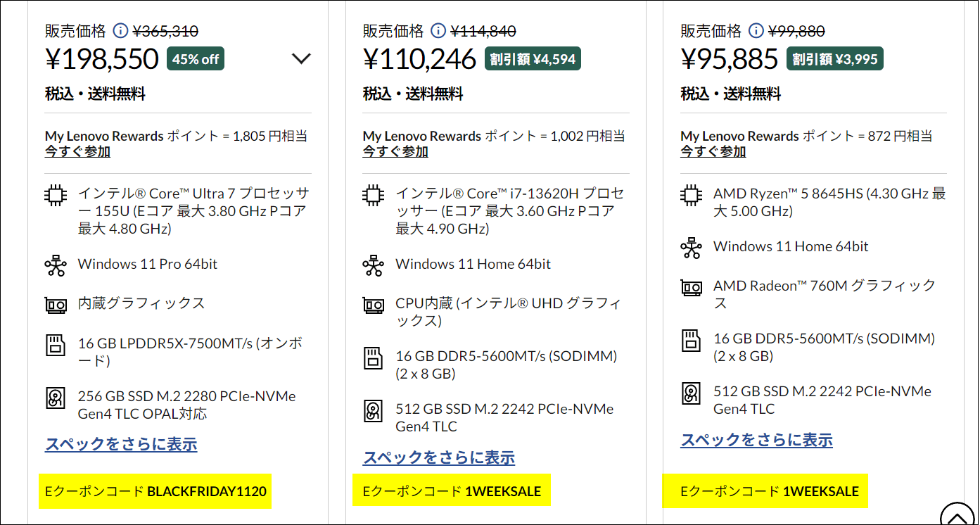Click CPU icon beside AMD Ryzen 5 8645HS
Image resolution: width=980 pixels, height=525 pixels.
(x=692, y=195)
